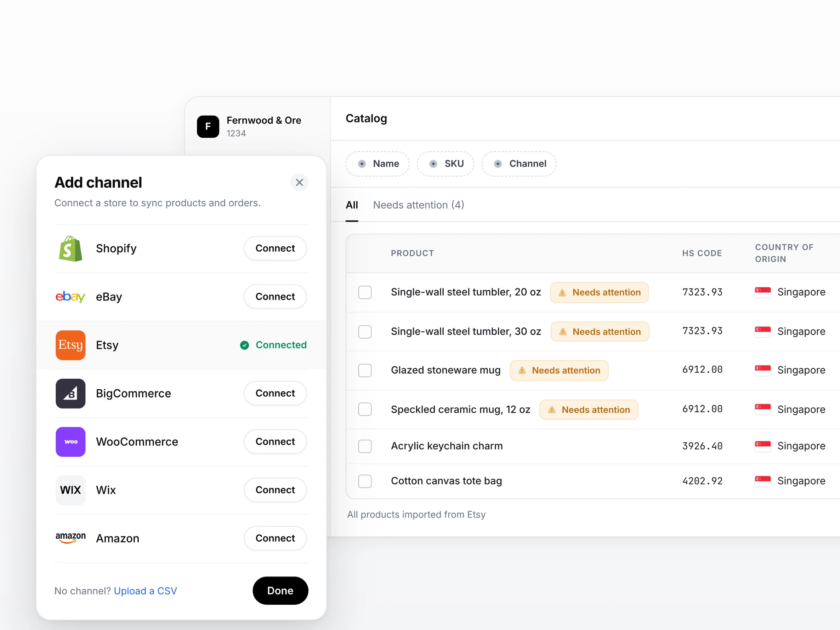
Task: Select checkbox for Single-wall steel tumbler, 30 oz
Action: [x=365, y=331]
